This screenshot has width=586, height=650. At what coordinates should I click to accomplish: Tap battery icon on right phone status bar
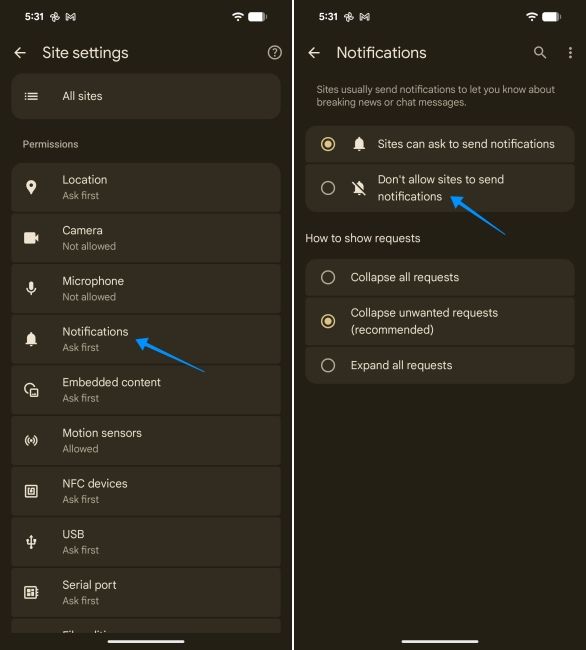coord(552,17)
